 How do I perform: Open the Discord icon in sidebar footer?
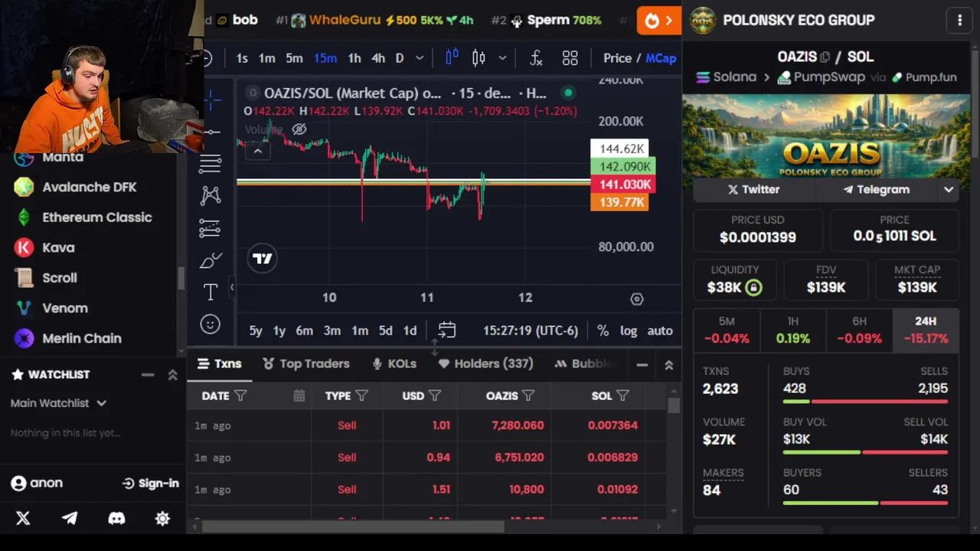(x=116, y=519)
